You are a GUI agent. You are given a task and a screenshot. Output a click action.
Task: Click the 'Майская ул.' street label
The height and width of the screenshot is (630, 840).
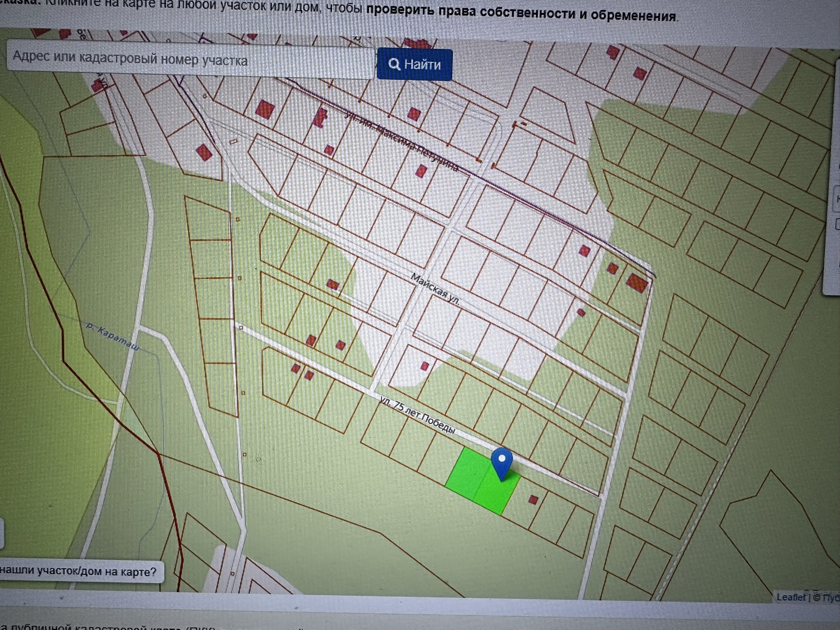(435, 289)
